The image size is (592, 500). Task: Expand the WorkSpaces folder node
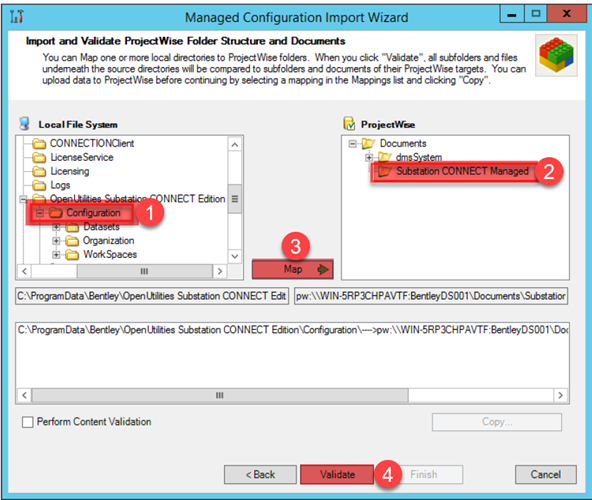tap(56, 255)
